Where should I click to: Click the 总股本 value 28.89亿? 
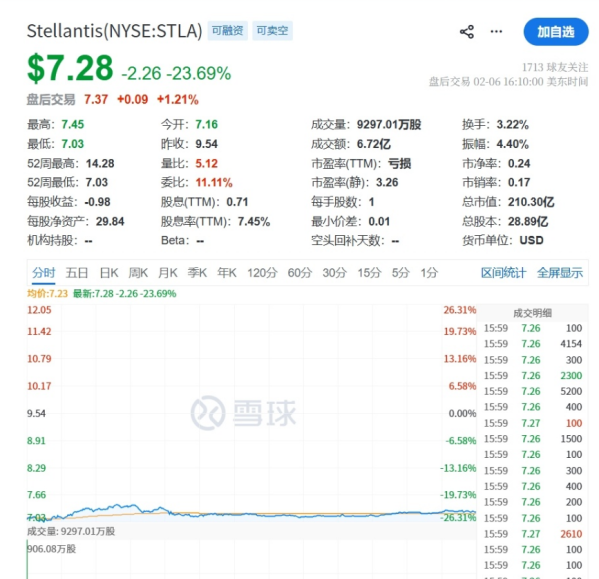point(528,222)
